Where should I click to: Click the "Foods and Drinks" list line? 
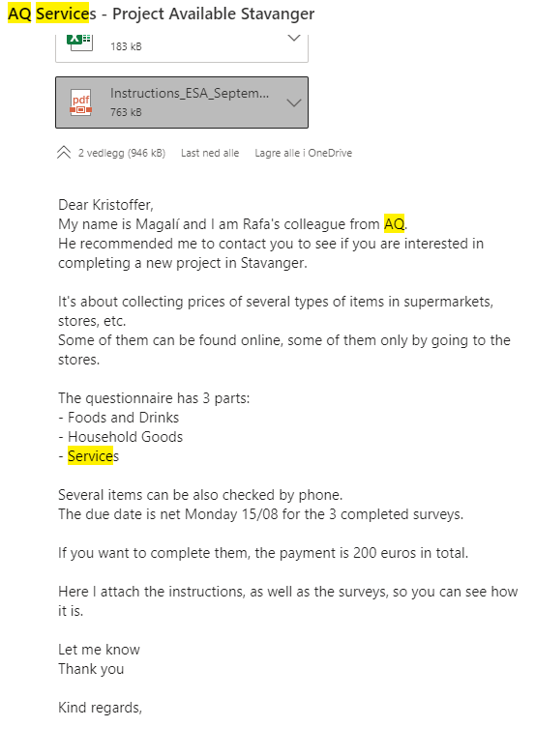tap(119, 418)
